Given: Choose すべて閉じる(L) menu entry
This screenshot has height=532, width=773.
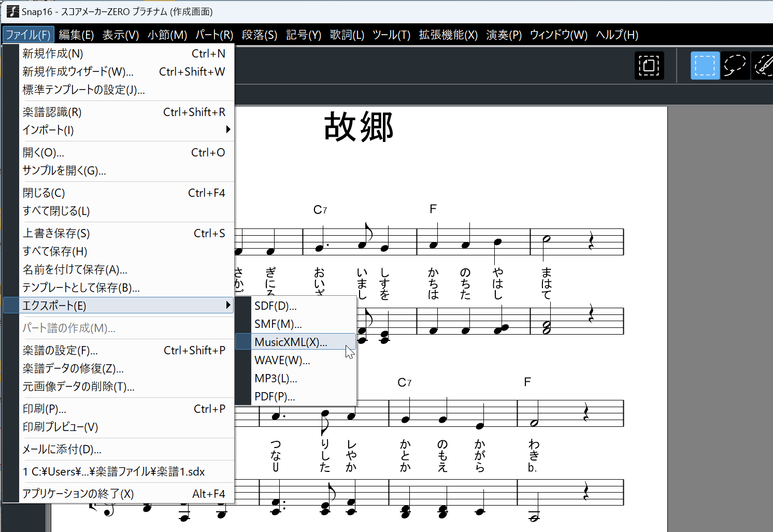Looking at the screenshot, I should click(x=126, y=211).
